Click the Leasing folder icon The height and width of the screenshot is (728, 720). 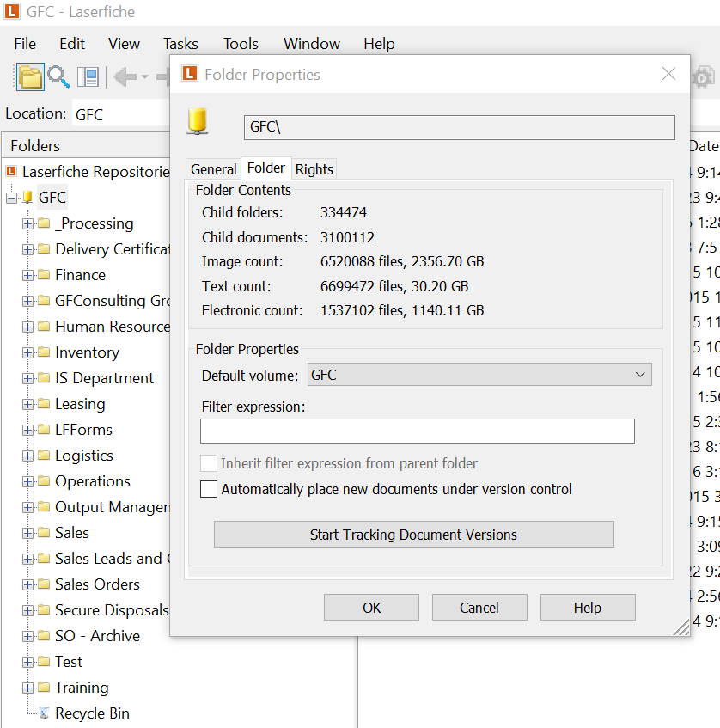point(44,403)
